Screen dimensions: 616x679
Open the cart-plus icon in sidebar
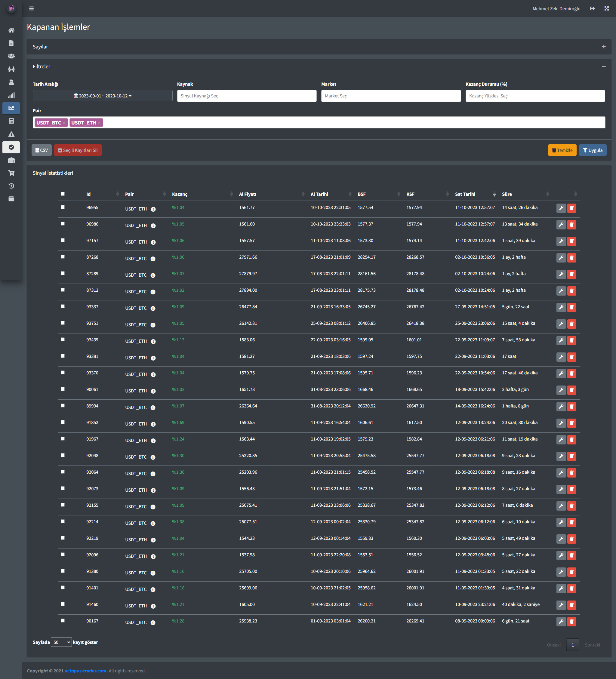(11, 173)
